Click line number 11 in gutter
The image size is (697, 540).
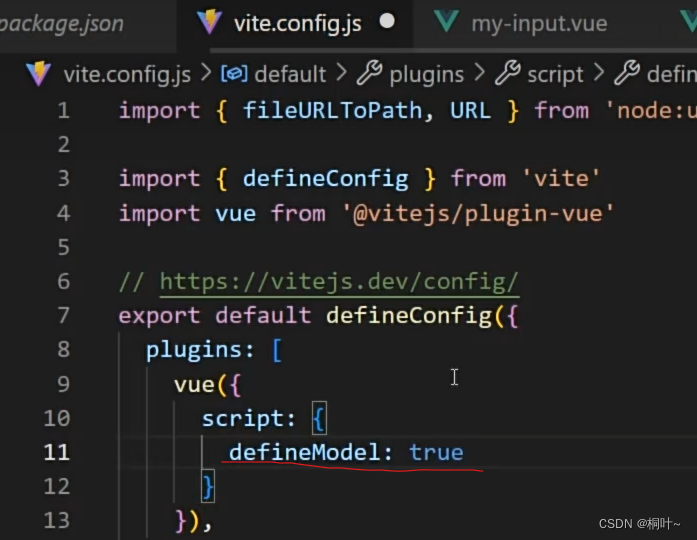click(x=57, y=452)
